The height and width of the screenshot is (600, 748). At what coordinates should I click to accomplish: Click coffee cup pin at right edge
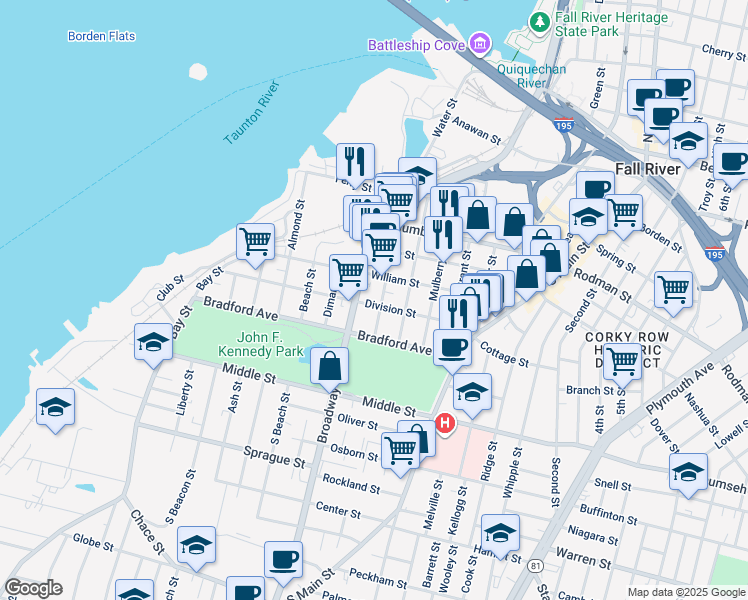click(x=732, y=165)
